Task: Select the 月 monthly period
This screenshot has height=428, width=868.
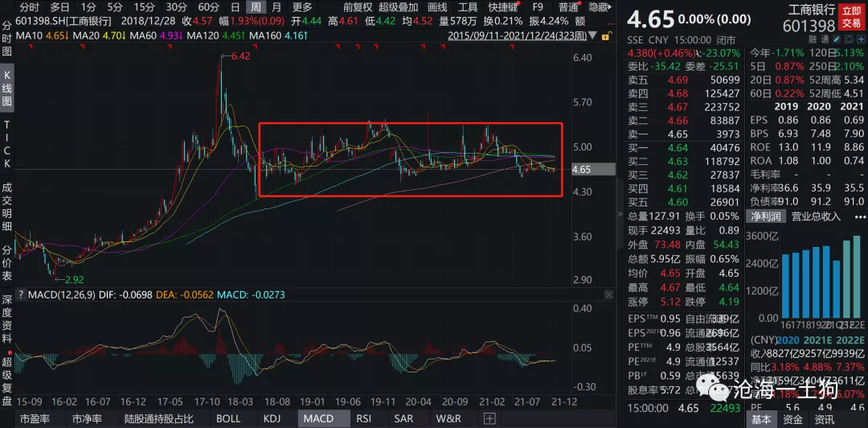Action: [276, 7]
